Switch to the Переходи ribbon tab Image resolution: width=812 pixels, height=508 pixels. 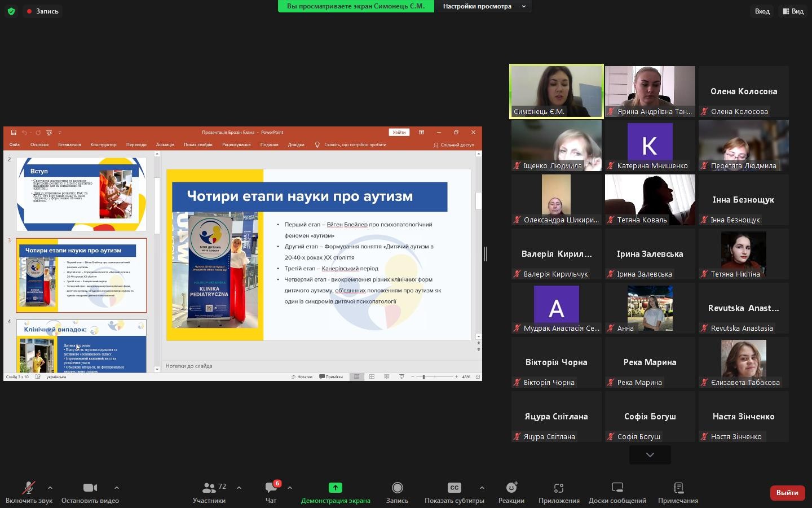point(136,144)
